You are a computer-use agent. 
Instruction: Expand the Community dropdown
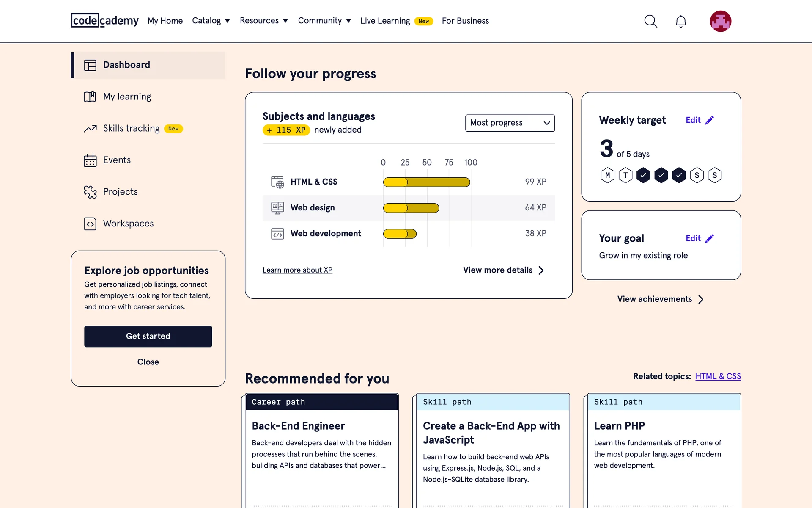click(x=324, y=21)
